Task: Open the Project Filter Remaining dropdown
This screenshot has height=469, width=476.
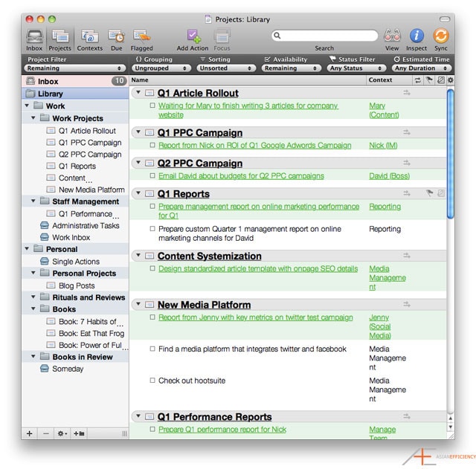Action: tap(74, 68)
